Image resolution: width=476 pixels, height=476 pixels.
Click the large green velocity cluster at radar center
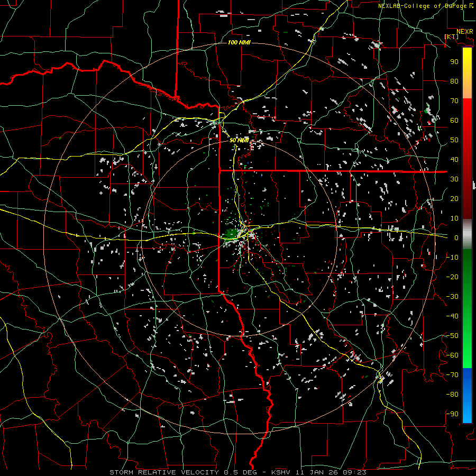[232, 234]
